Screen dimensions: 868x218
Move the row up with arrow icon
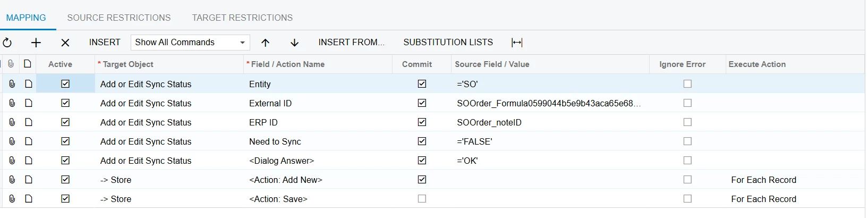tap(266, 43)
